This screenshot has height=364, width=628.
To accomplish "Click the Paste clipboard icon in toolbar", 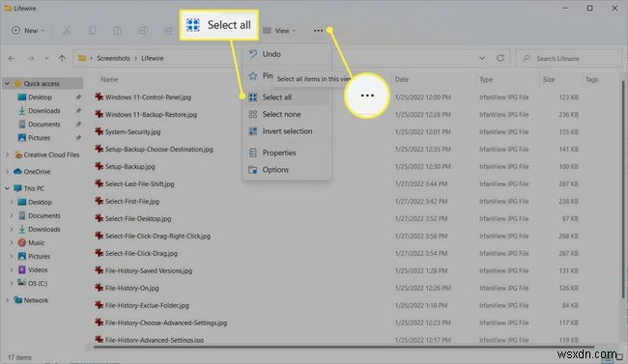I will (x=117, y=31).
